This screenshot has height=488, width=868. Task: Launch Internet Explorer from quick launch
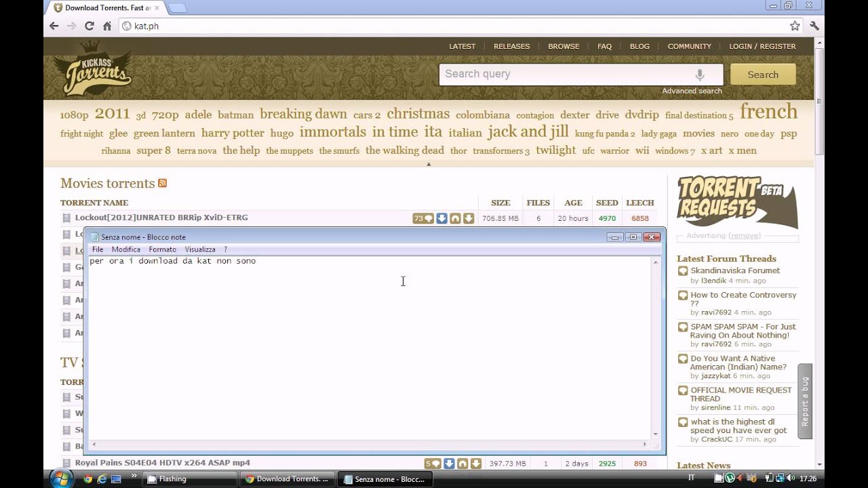[x=102, y=479]
